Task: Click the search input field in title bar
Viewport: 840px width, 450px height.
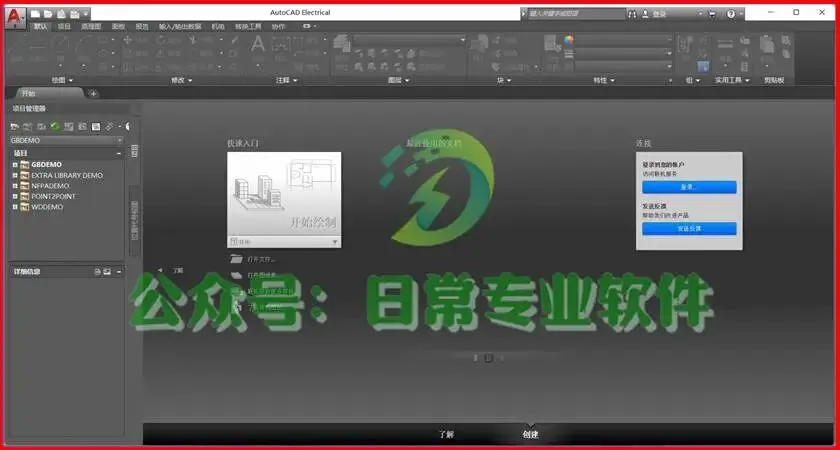Action: click(x=576, y=14)
